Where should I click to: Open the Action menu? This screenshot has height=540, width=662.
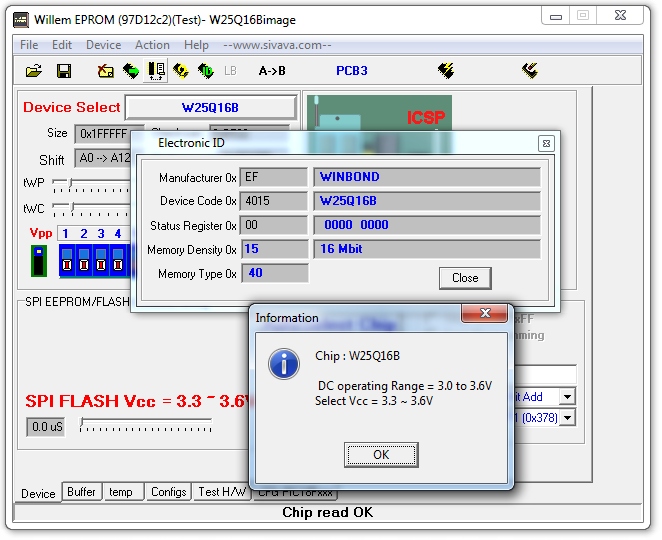(152, 45)
